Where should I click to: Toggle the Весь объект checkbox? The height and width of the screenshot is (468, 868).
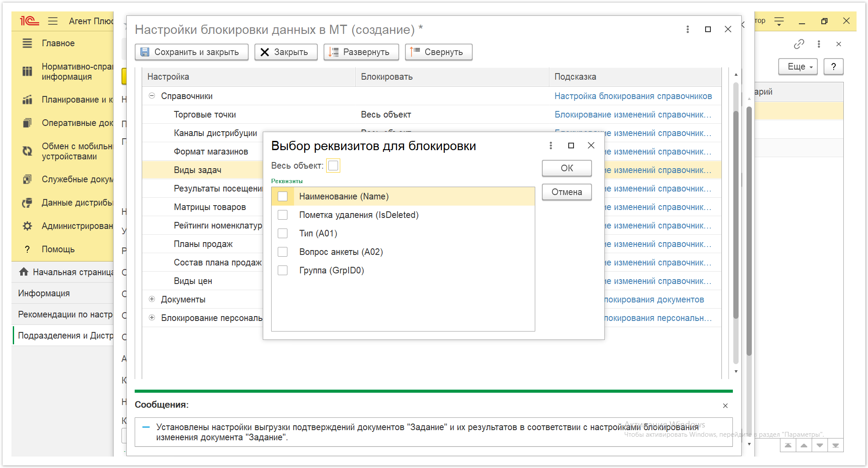333,166
